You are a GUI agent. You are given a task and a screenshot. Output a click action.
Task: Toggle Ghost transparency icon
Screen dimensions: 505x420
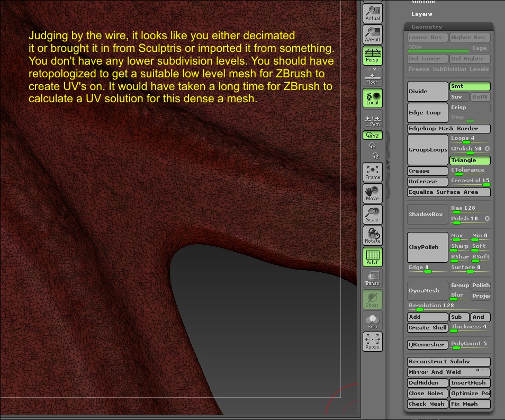point(373,299)
